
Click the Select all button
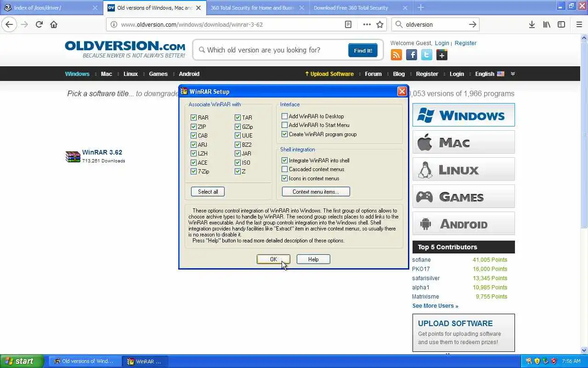click(208, 191)
